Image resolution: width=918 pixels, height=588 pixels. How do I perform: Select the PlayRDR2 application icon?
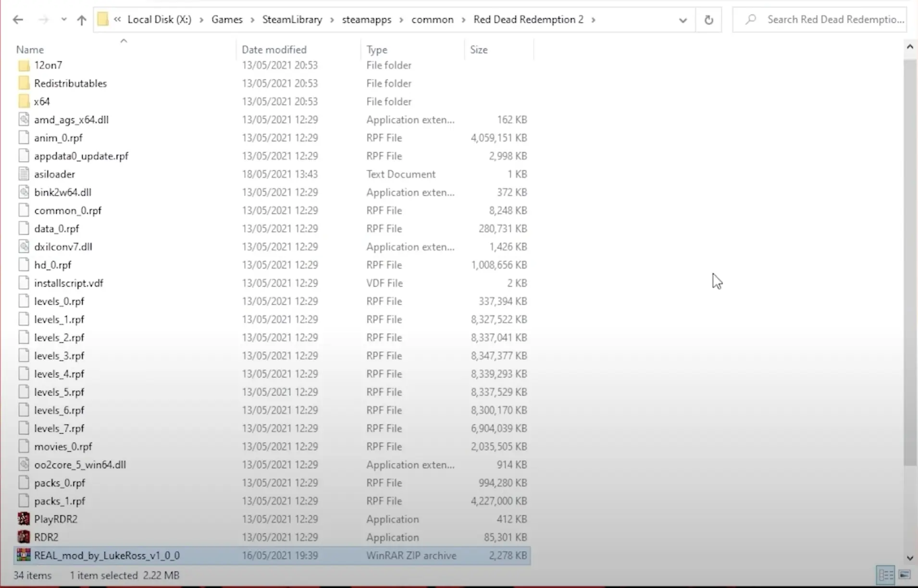24,519
